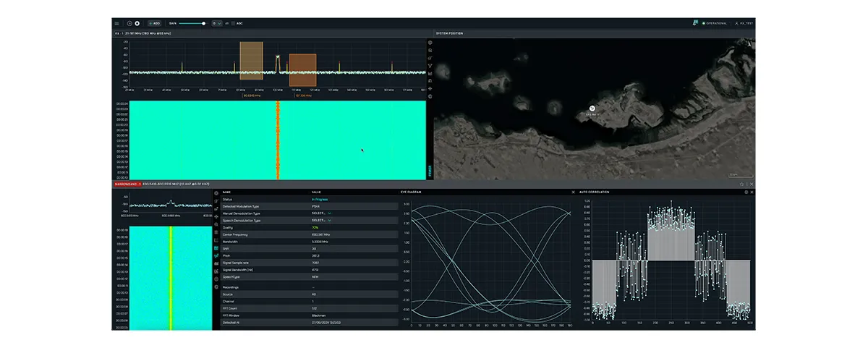Click the dome-shaped icon in spectrum toolbar

click(x=430, y=81)
